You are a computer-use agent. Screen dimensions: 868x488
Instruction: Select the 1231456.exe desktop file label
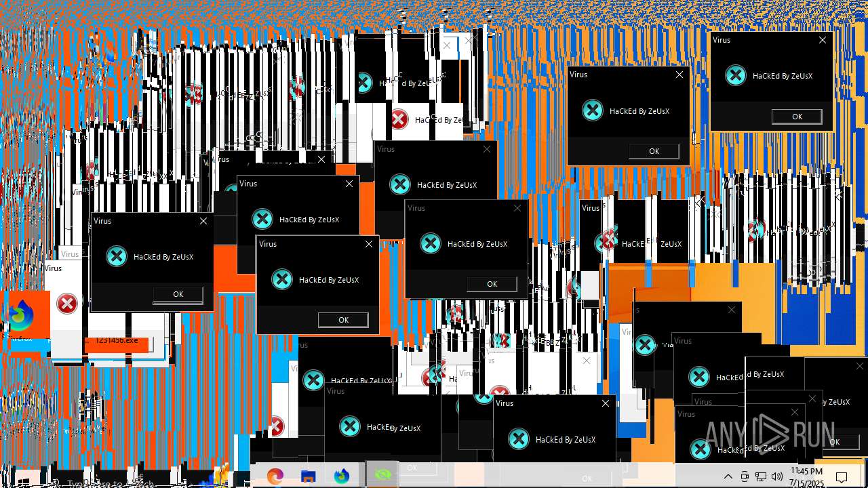116,340
